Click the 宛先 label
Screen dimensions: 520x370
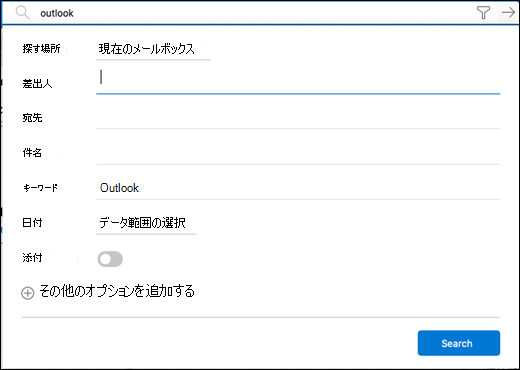point(32,118)
